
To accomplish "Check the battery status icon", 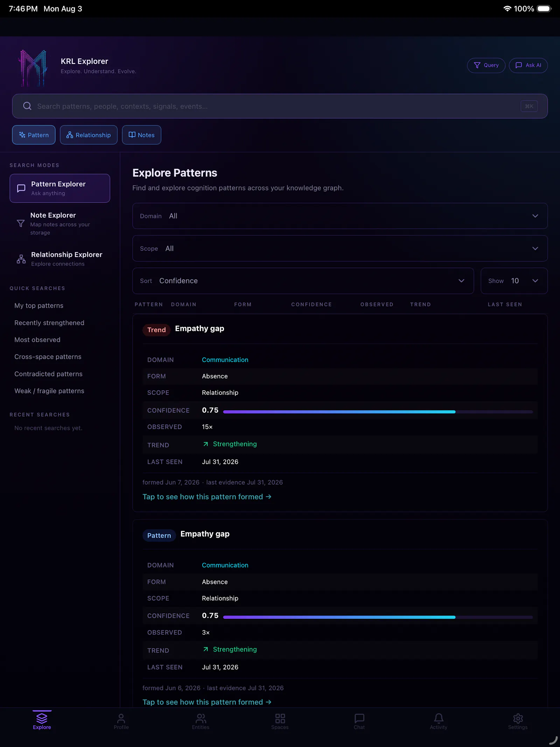I will pos(544,9).
